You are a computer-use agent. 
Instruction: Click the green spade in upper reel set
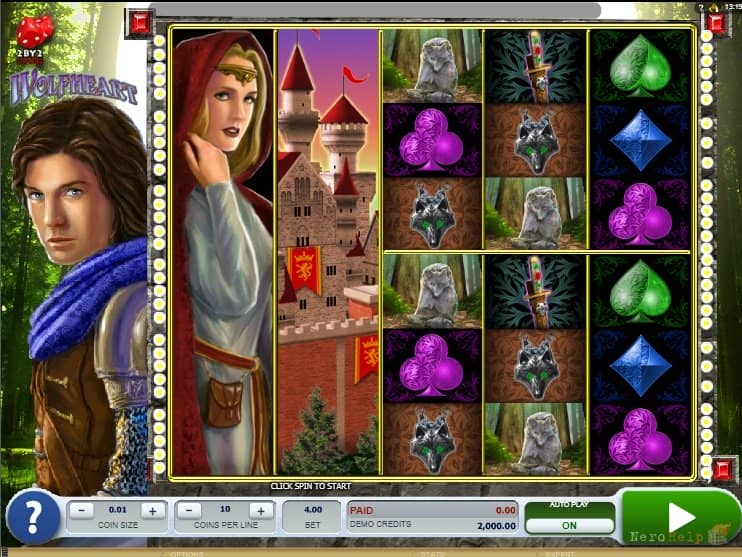tap(640, 67)
